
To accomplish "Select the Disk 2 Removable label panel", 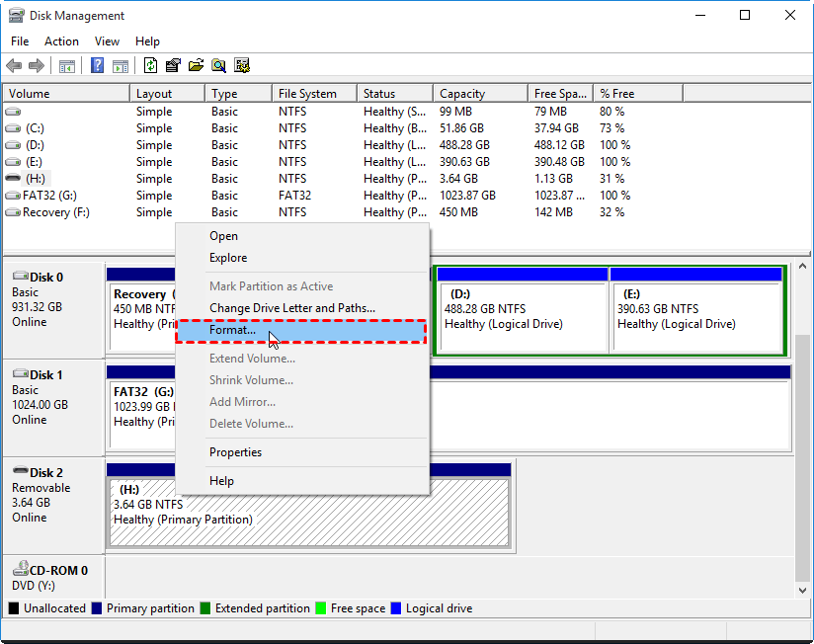I will [x=53, y=506].
